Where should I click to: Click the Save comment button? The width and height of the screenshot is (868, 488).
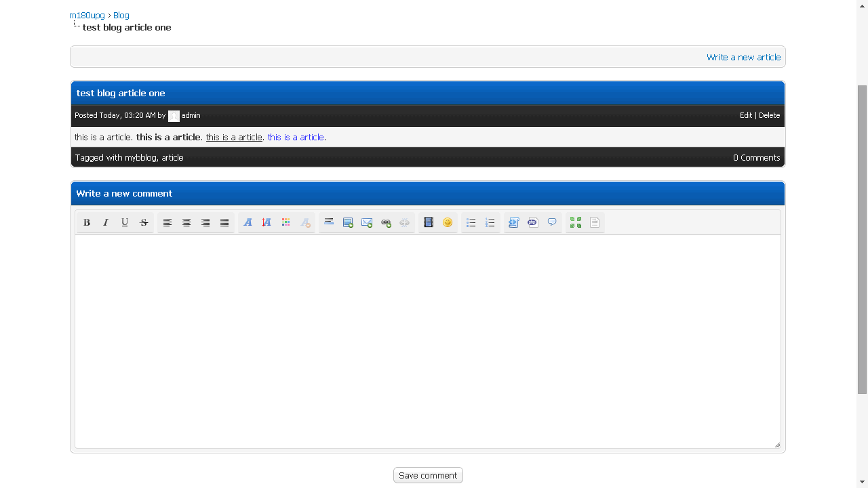[428, 475]
